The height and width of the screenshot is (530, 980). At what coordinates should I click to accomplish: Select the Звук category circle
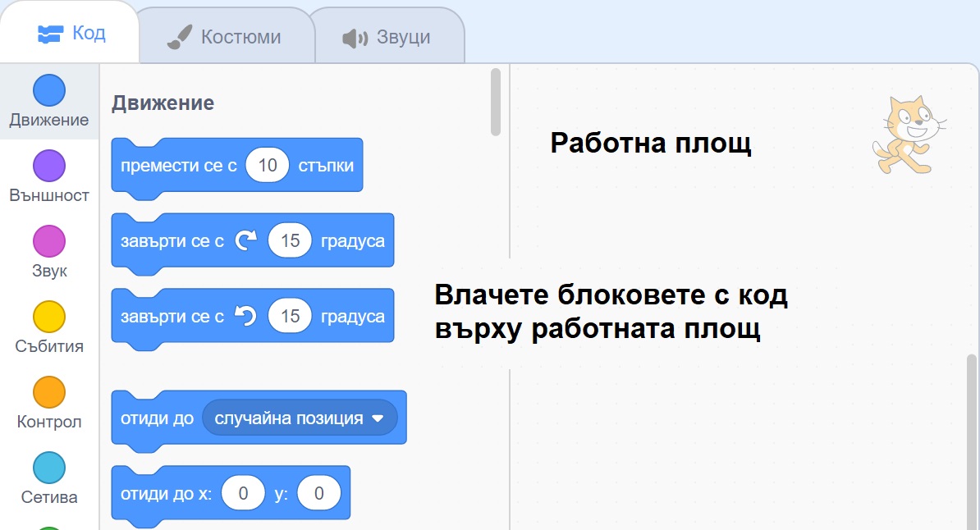pyautogui.click(x=48, y=241)
